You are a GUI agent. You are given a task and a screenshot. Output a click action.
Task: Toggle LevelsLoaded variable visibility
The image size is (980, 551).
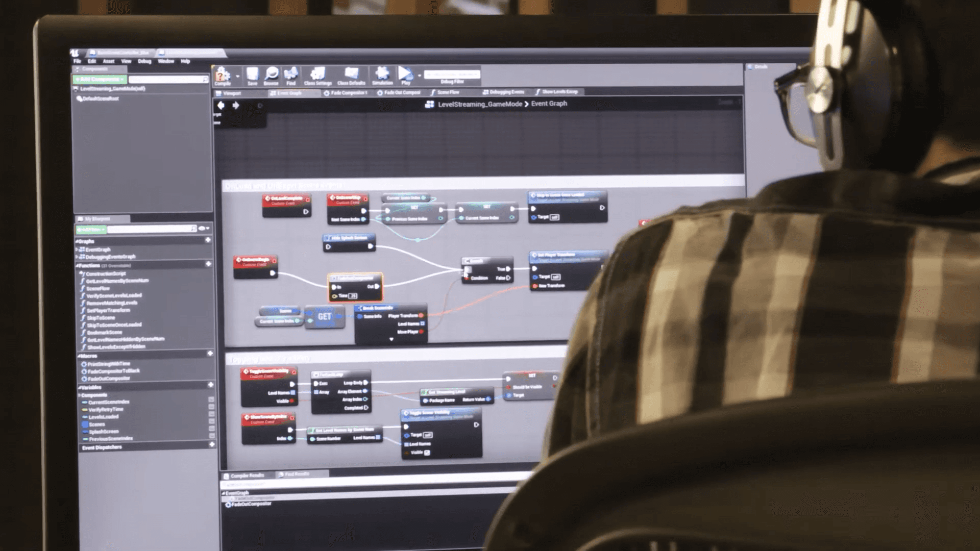[211, 414]
